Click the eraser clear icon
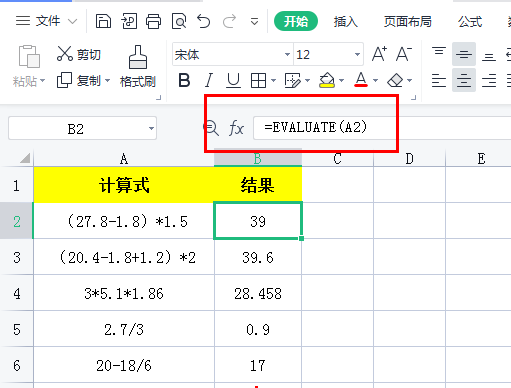 tap(395, 80)
